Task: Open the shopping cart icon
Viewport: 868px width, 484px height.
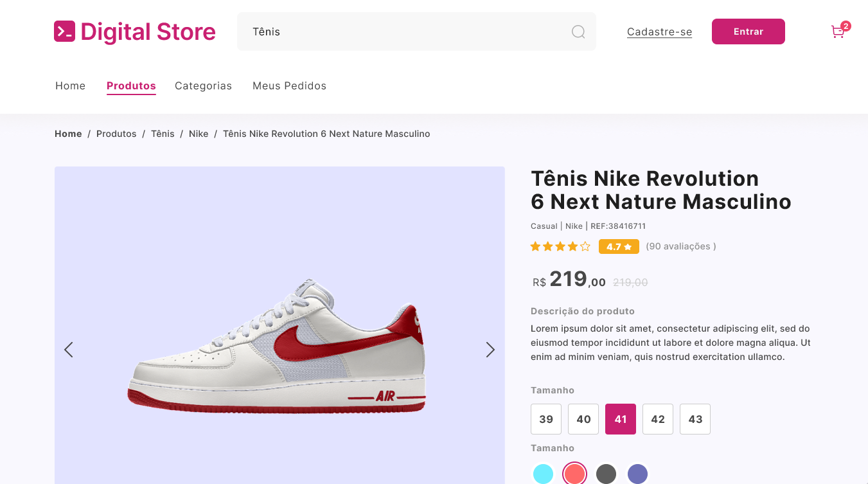Action: [x=837, y=31]
